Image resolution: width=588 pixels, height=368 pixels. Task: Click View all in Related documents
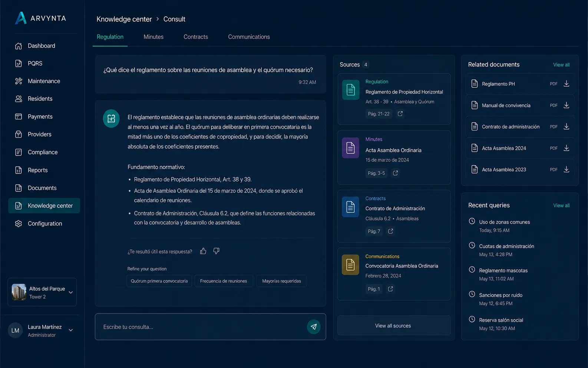pyautogui.click(x=561, y=65)
